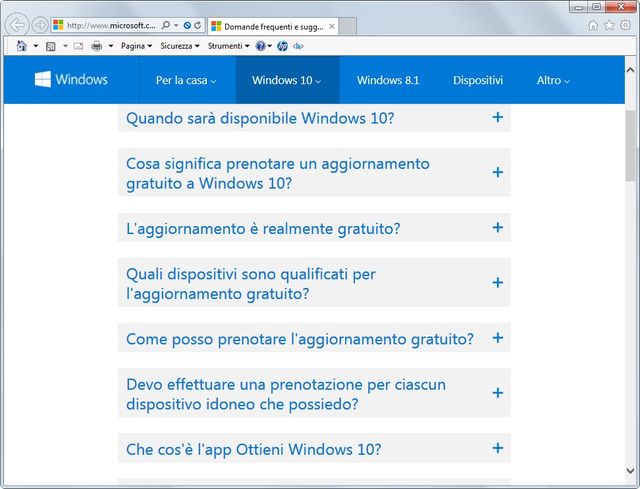Select the Domande frequenti browser tab
640x489 pixels.
pyautogui.click(x=273, y=27)
